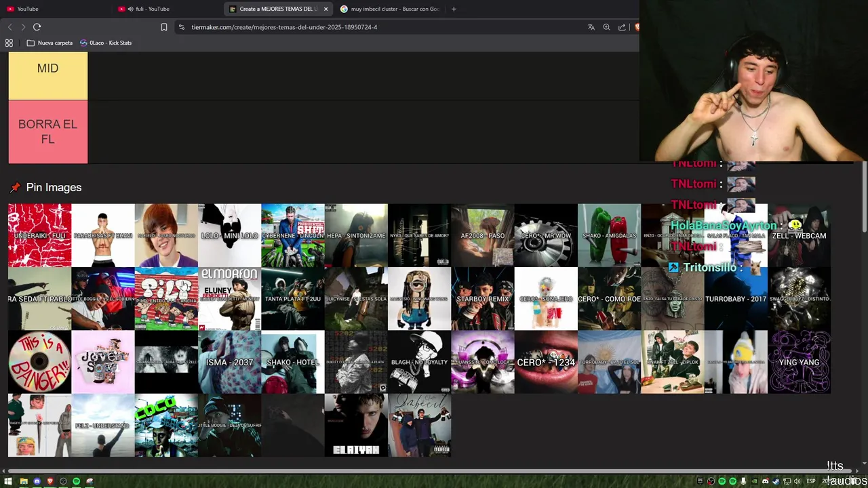Viewport: 868px width, 488px height.
Task: Switch to the muy imbecil cluster Google tab
Action: 390,9
